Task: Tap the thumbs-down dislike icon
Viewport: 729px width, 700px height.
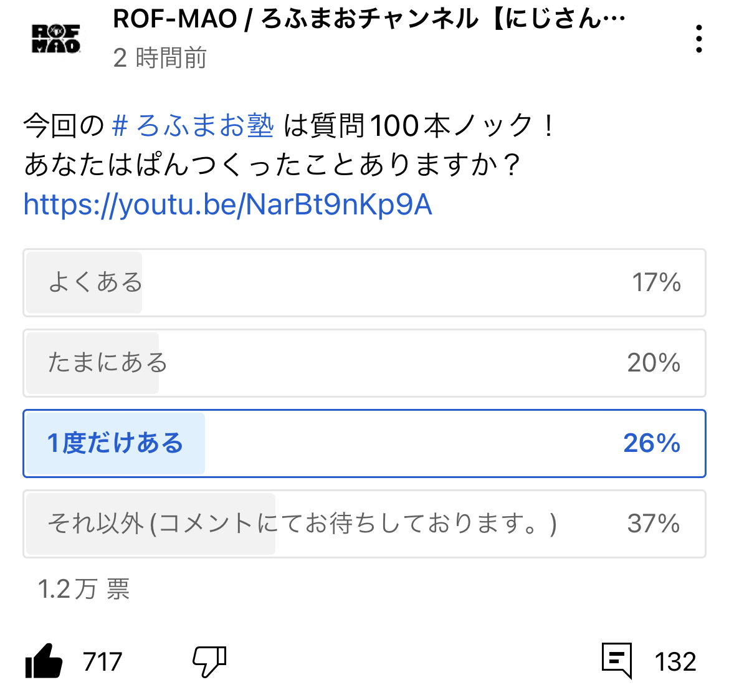Action: pyautogui.click(x=210, y=661)
